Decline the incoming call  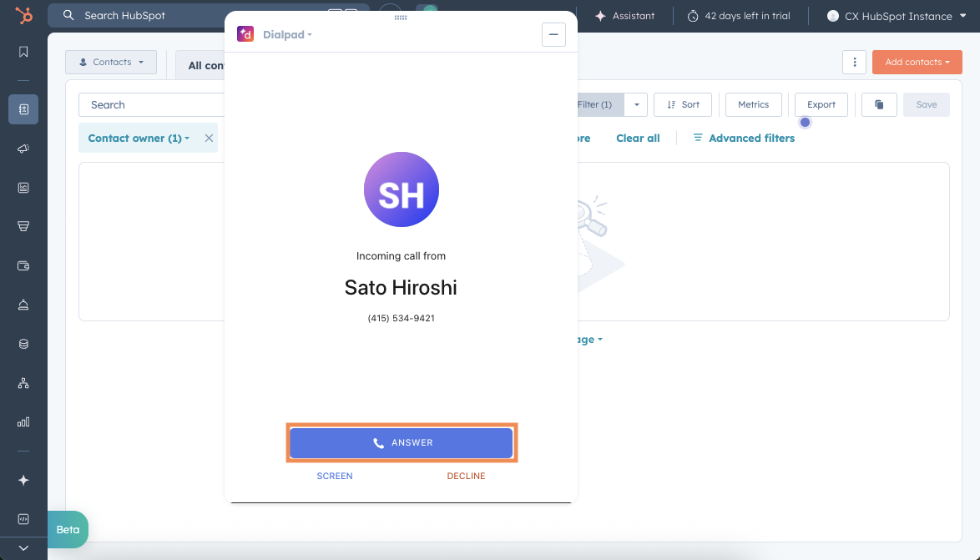click(465, 476)
